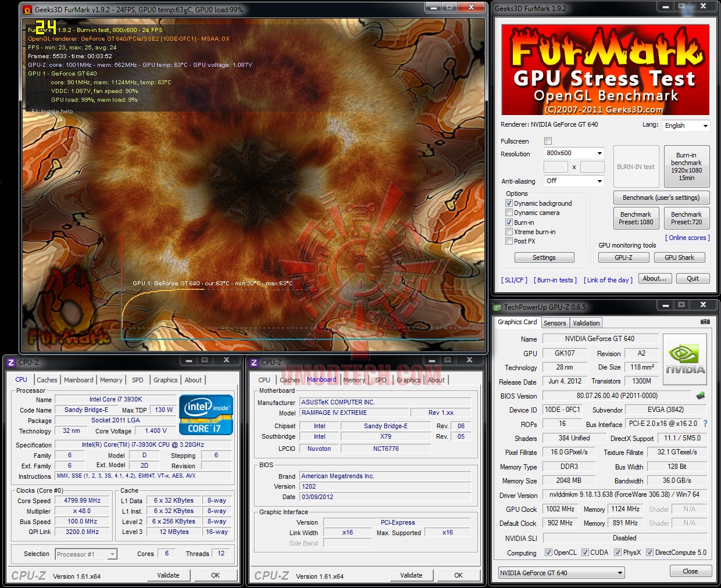Toggle OpenCL checkbox in GPU-Z

click(548, 553)
